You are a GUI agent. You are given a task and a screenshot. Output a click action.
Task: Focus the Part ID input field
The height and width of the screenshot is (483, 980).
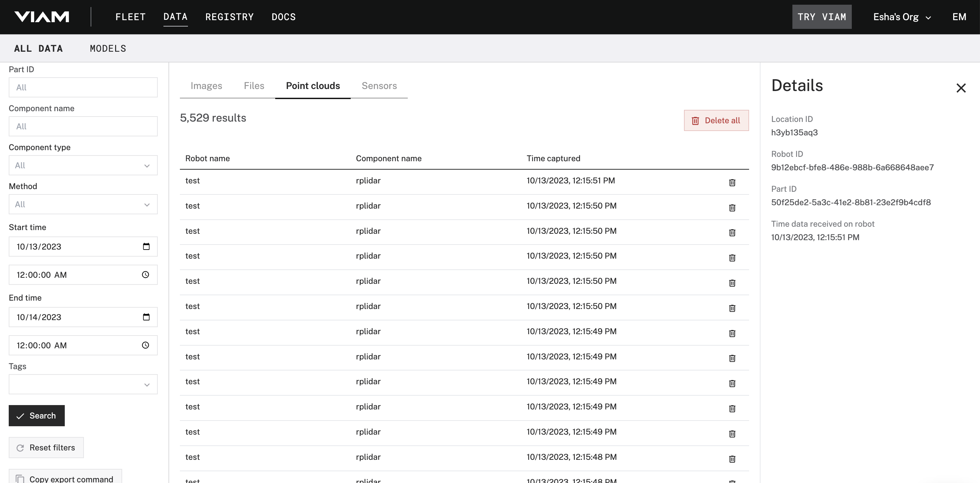click(83, 88)
